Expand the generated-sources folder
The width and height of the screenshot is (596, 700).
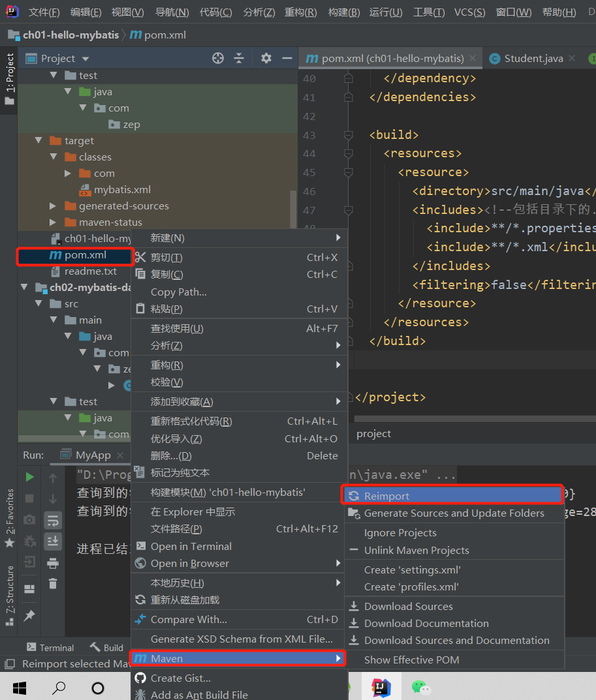point(53,205)
